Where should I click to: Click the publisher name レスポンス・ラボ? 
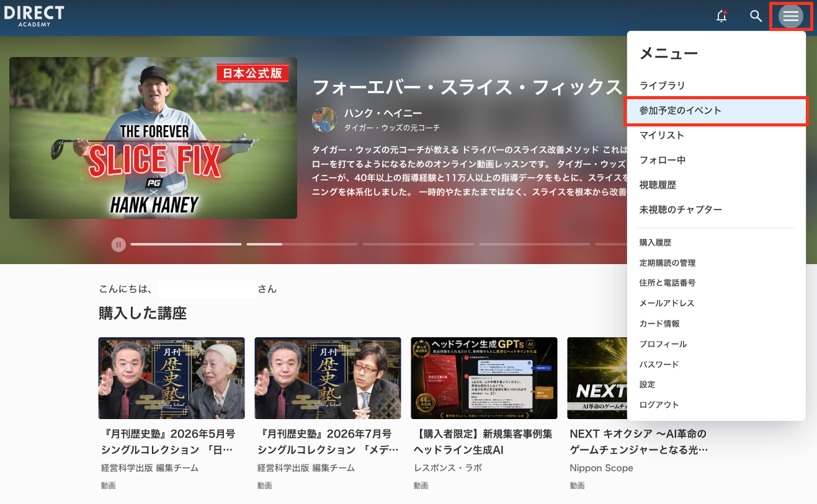point(448,468)
